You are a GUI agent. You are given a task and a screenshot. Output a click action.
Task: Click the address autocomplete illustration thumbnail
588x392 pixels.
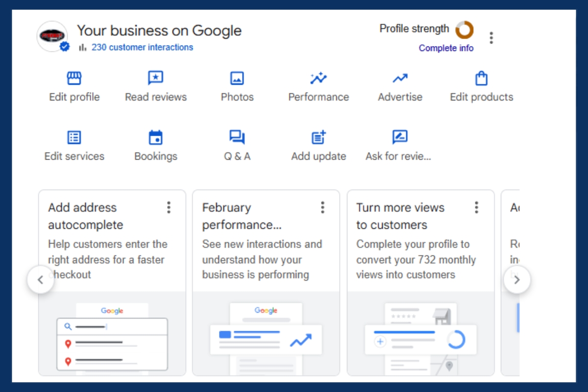click(x=112, y=334)
